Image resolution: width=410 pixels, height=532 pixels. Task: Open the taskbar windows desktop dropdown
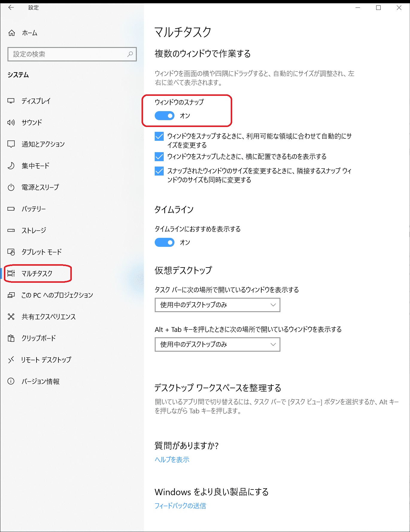point(218,305)
